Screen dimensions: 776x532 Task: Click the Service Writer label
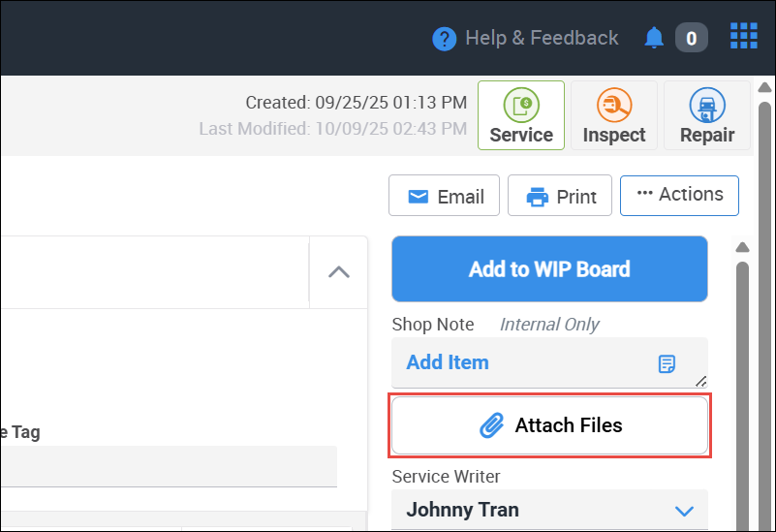[446, 477]
